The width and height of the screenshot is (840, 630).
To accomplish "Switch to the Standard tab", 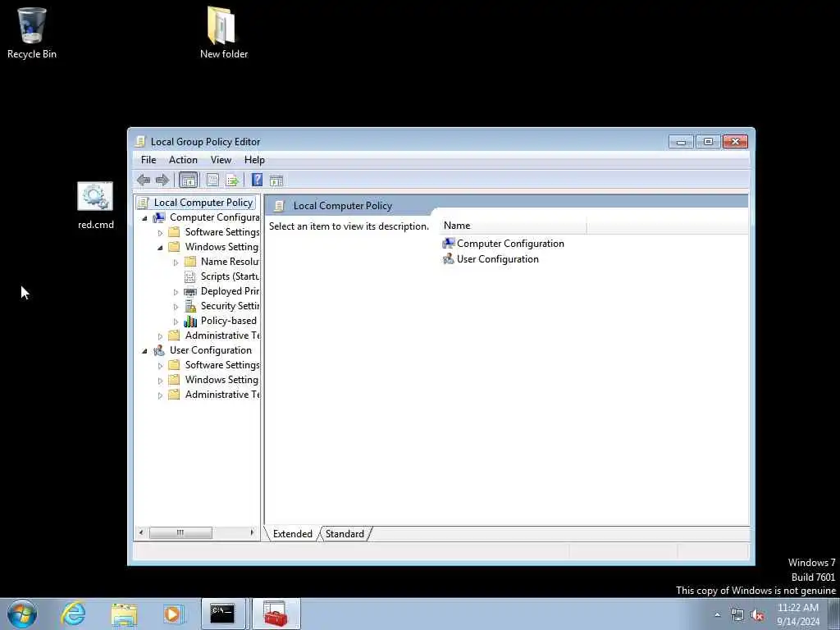I will pos(345,533).
